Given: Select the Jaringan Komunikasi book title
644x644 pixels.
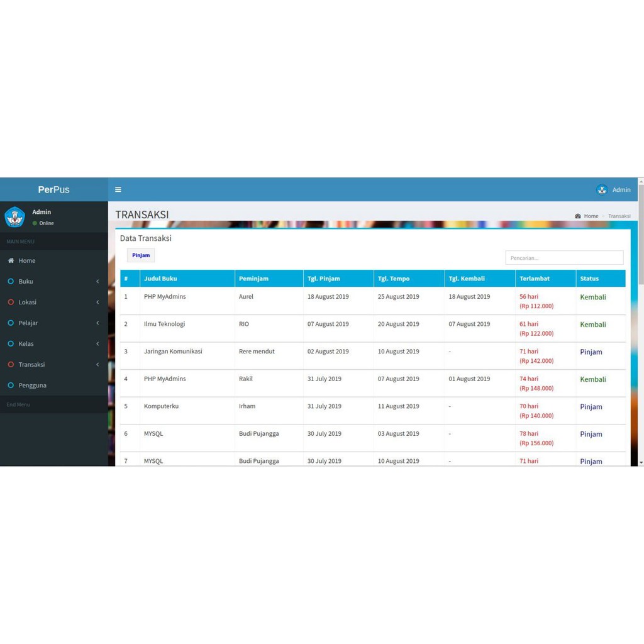Looking at the screenshot, I should (173, 352).
